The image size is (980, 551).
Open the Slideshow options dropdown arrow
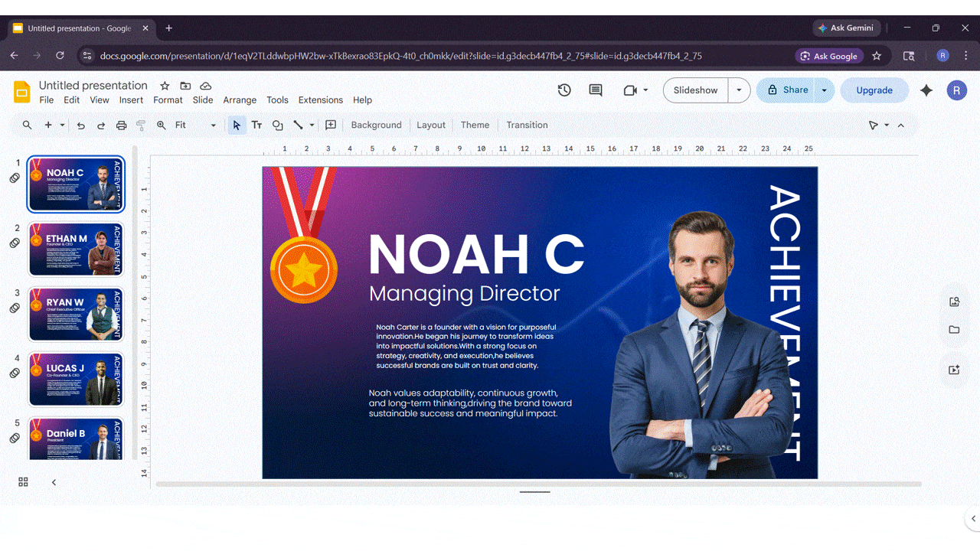739,90
